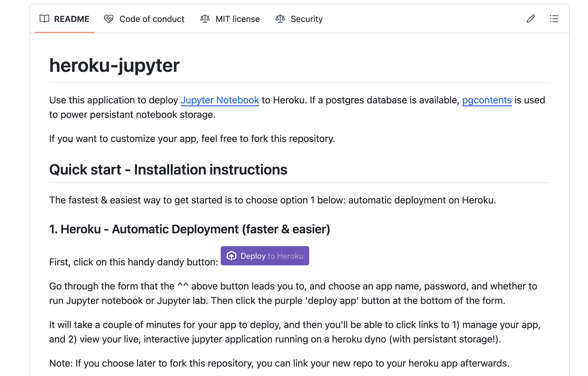Click the Code of conduct heart icon
Image resolution: width=588 pixels, height=376 pixels.
(109, 19)
